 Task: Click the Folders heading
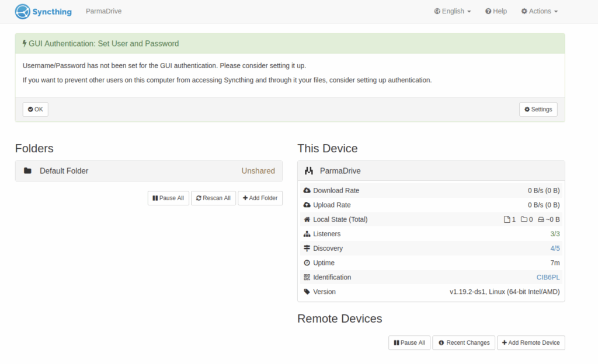[34, 149]
